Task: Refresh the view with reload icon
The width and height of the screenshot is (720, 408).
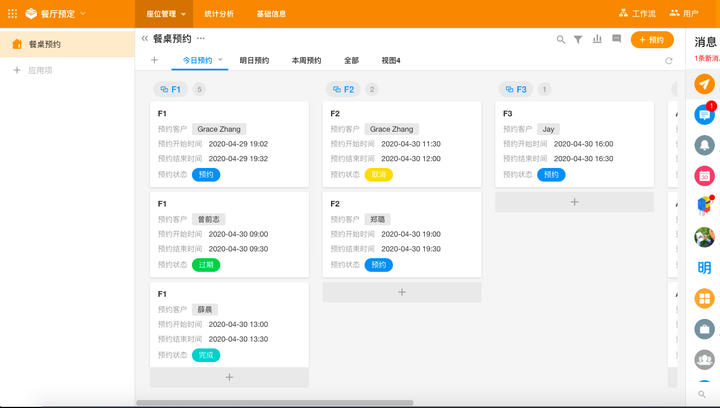Action: pyautogui.click(x=669, y=61)
